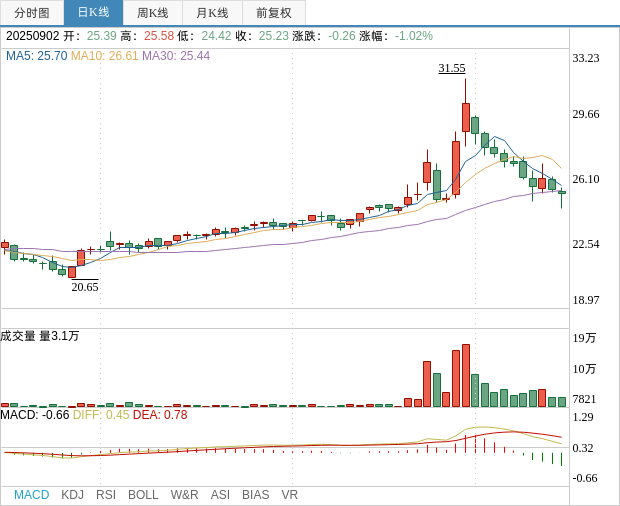Show the RSI indicator

(106, 495)
